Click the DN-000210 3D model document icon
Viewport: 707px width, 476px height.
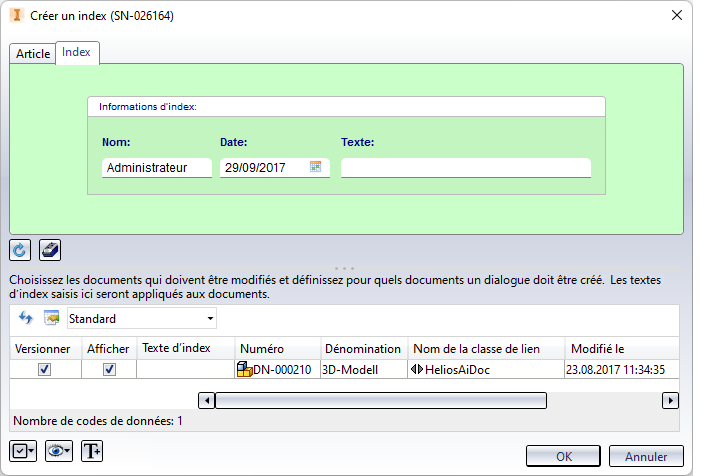point(244,369)
